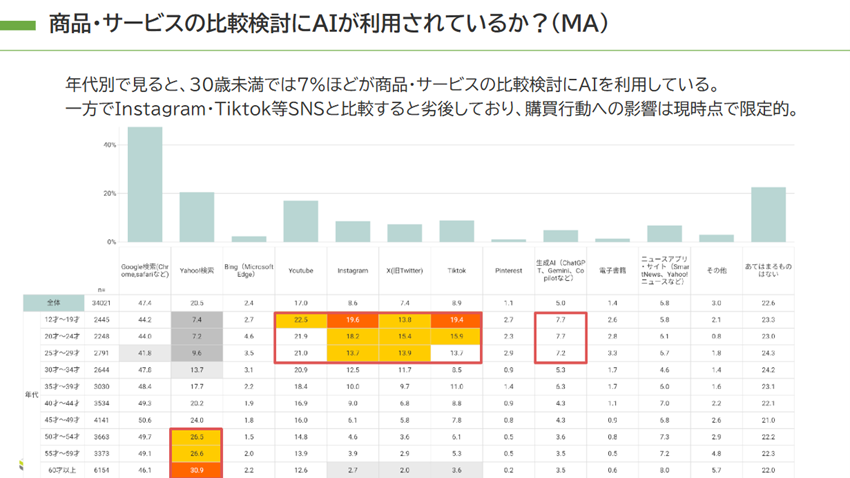Image resolution: width=850 pixels, height=478 pixels.
Task: Click the orange 30.9 Yahoo cell
Action: (196, 469)
